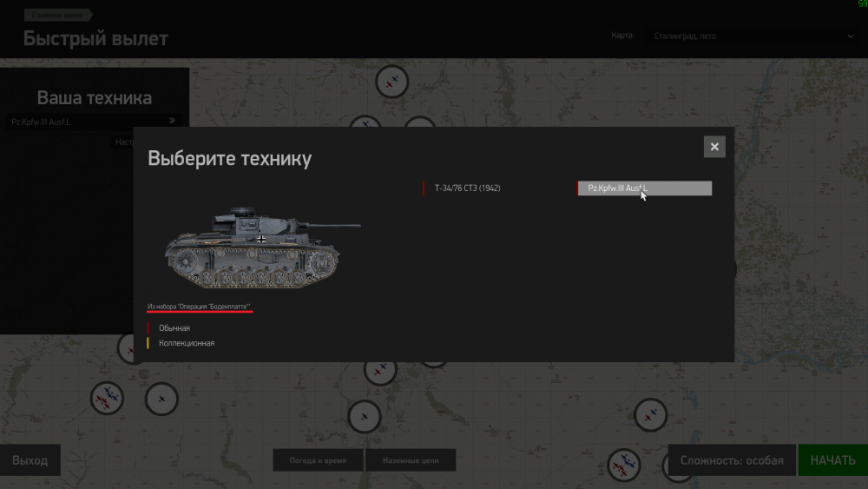Screen dimensions: 868x489
Task: Click the 'Ваша техника' panel heading
Action: [94, 98]
